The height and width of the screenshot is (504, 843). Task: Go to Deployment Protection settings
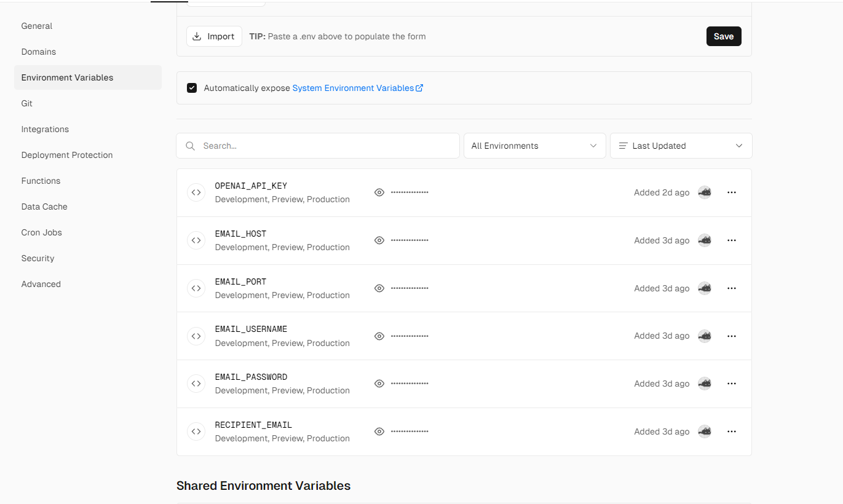[67, 155]
